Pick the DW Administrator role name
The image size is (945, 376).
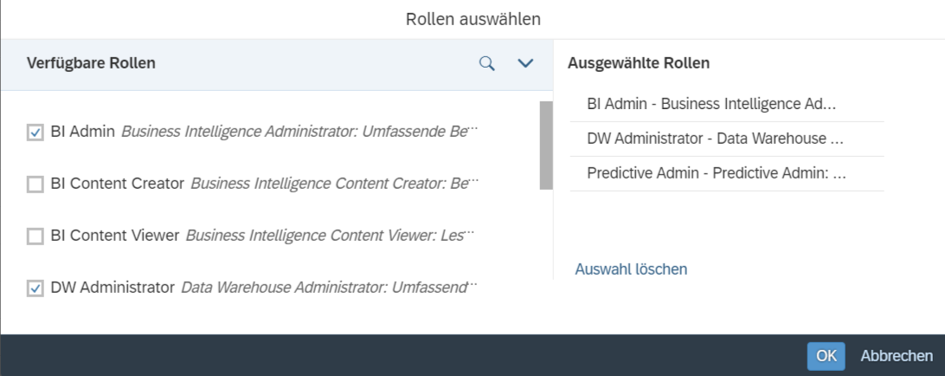113,288
